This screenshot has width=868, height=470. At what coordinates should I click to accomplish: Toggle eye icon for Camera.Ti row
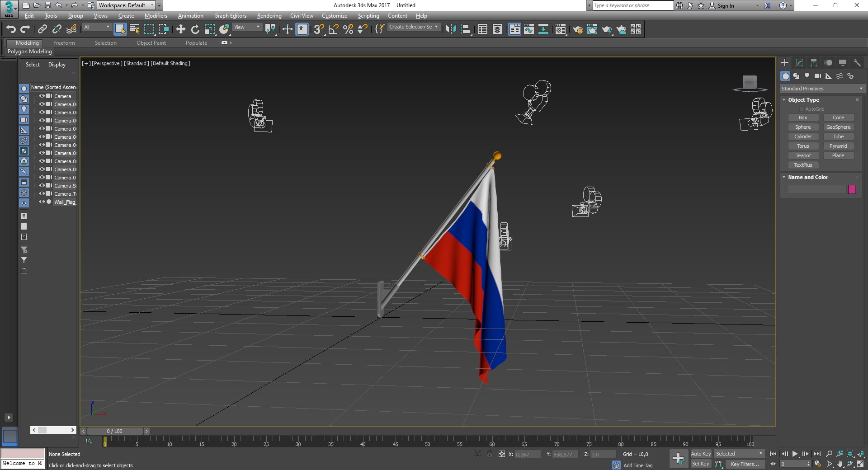pyautogui.click(x=42, y=193)
